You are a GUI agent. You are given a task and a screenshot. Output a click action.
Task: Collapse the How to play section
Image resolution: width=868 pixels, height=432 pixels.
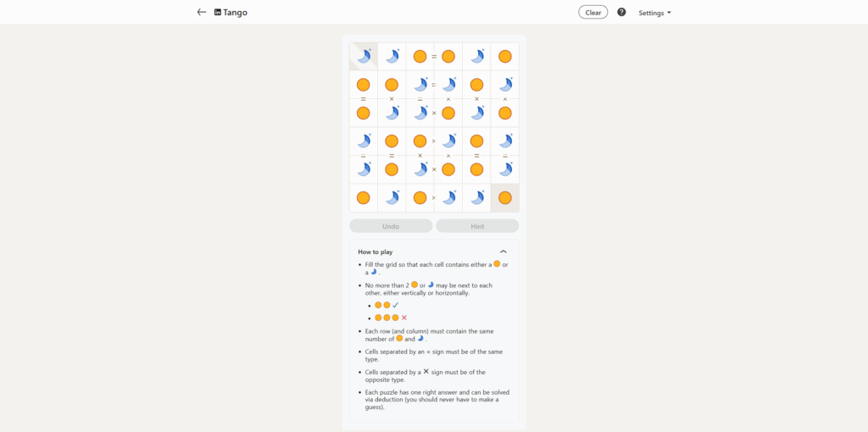(x=504, y=252)
